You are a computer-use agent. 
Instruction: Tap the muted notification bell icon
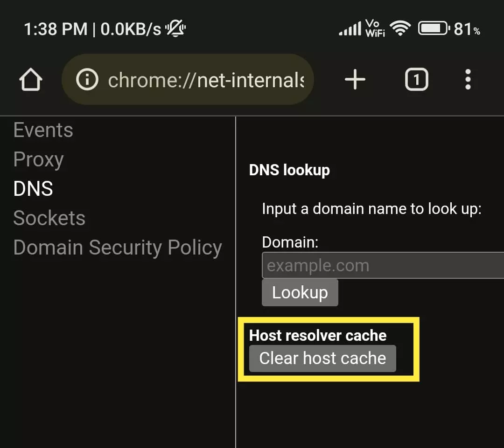point(175,28)
